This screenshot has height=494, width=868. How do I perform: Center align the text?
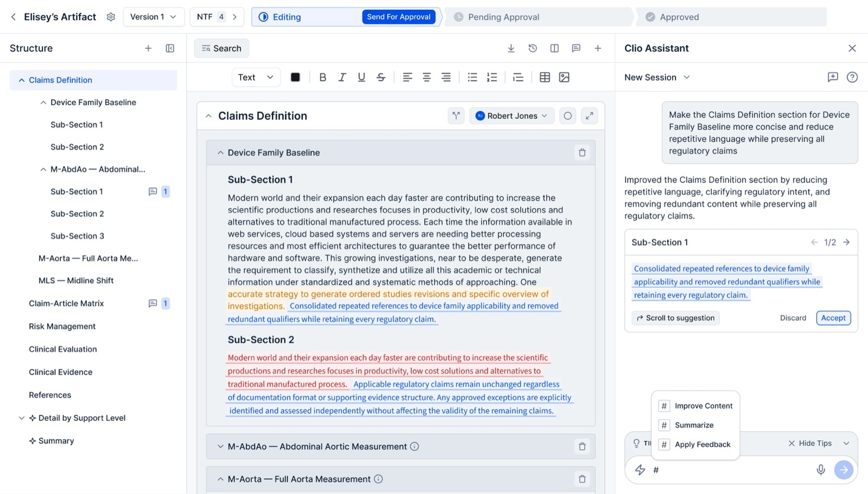427,77
